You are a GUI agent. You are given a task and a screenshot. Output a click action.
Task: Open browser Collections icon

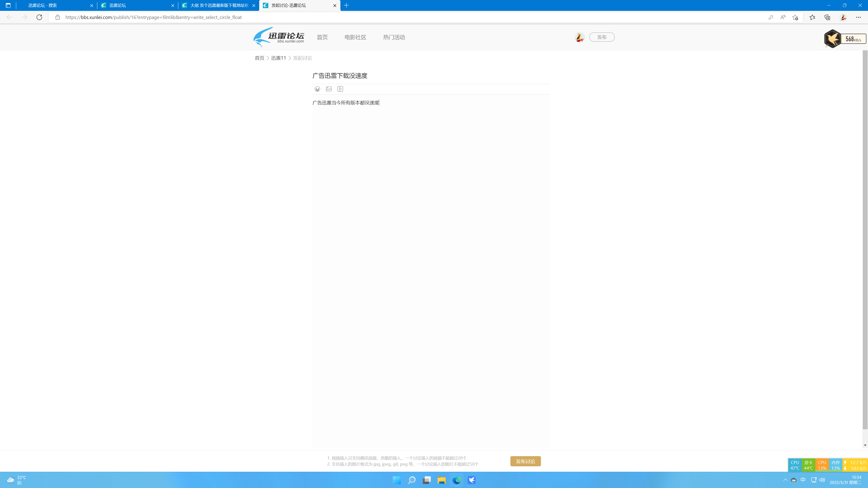[827, 17]
